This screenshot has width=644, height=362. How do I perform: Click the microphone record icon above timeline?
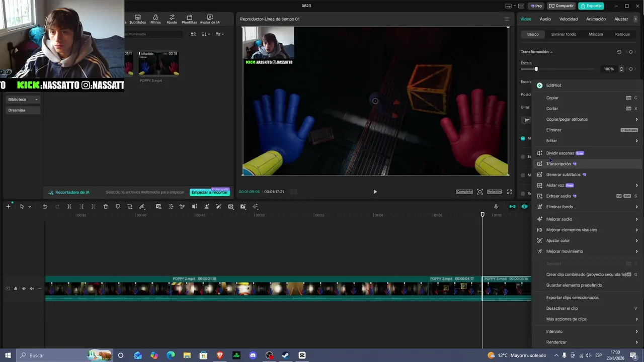tap(496, 207)
